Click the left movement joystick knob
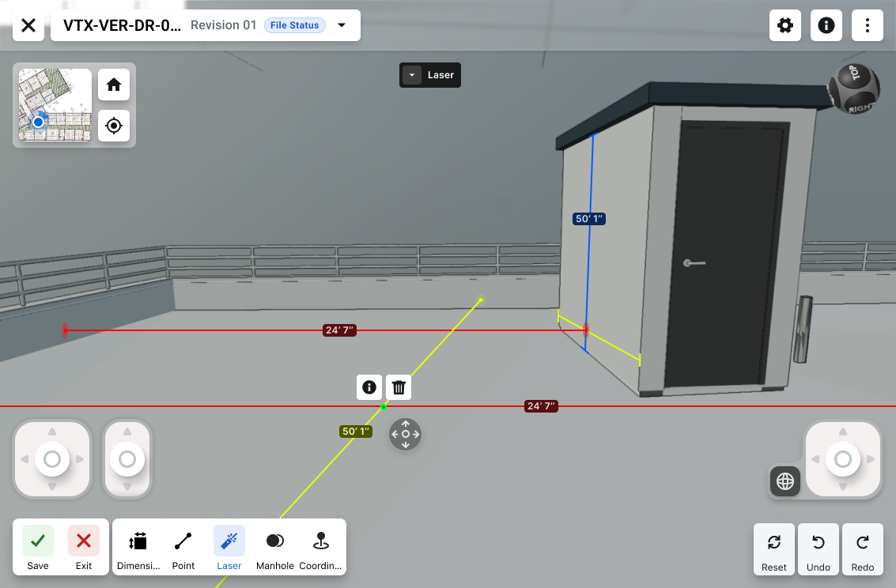Screen dimensions: 896x588 [52, 459]
